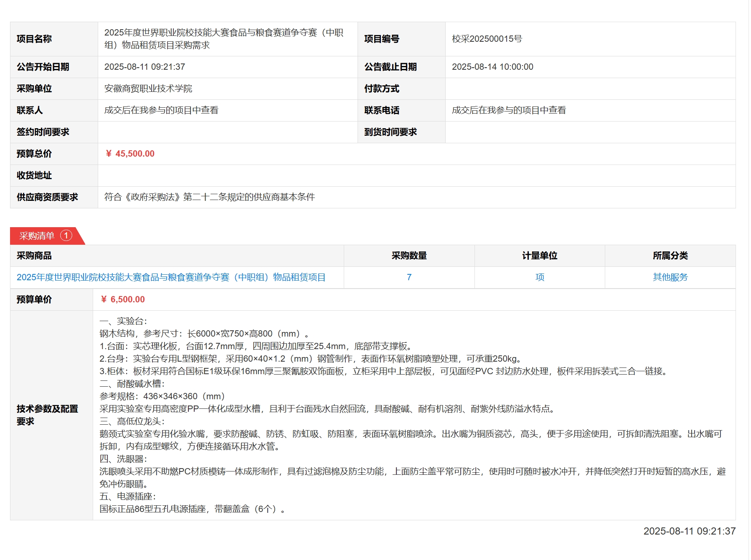This screenshot has width=751, height=560.
Task: Open the 其他服务 category link
Action: click(670, 277)
